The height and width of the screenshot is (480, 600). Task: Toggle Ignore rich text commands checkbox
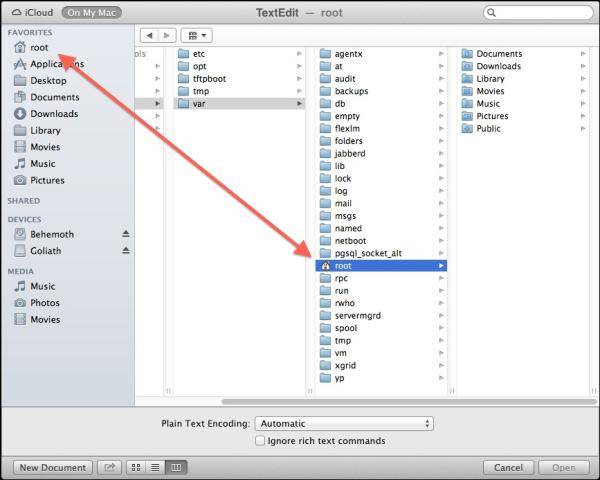(x=260, y=441)
